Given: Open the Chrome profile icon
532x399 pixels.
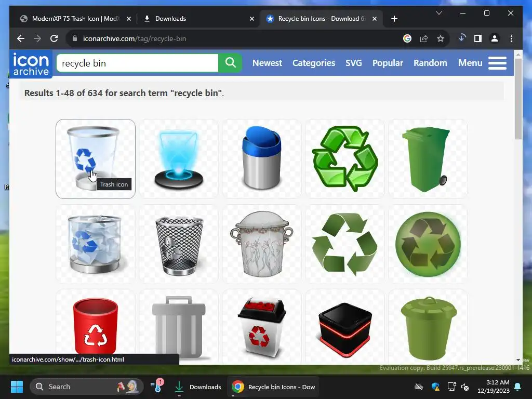Looking at the screenshot, I should 495,38.
